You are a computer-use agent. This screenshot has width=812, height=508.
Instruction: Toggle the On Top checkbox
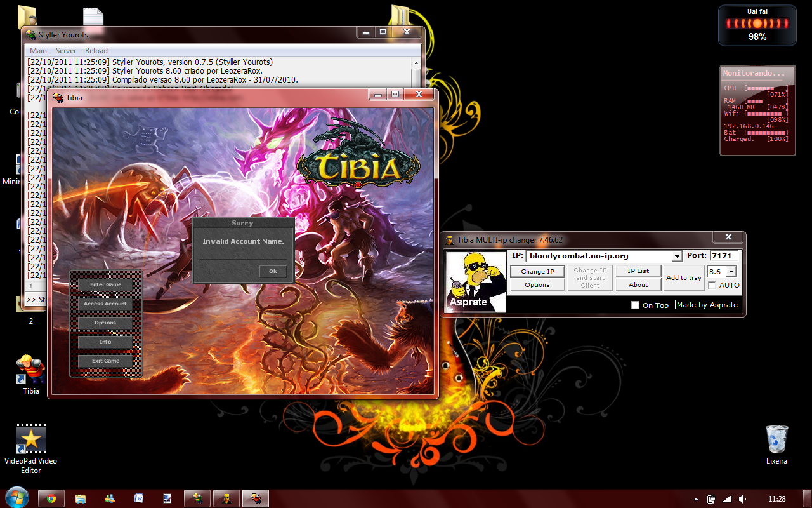pos(636,305)
